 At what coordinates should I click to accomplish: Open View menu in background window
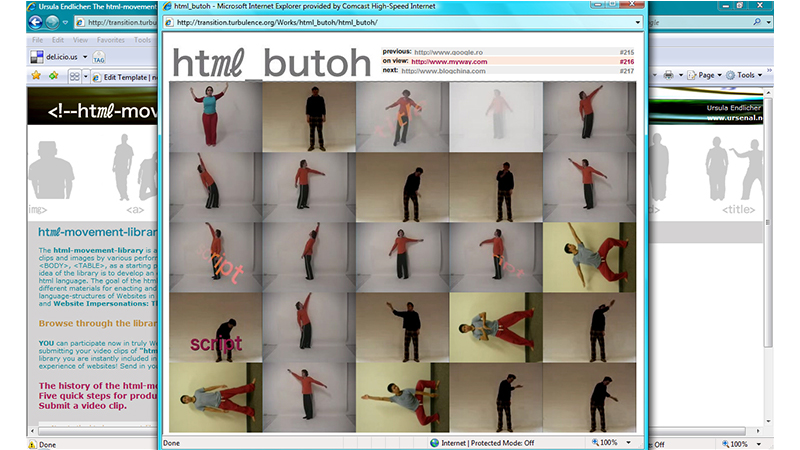click(x=80, y=40)
